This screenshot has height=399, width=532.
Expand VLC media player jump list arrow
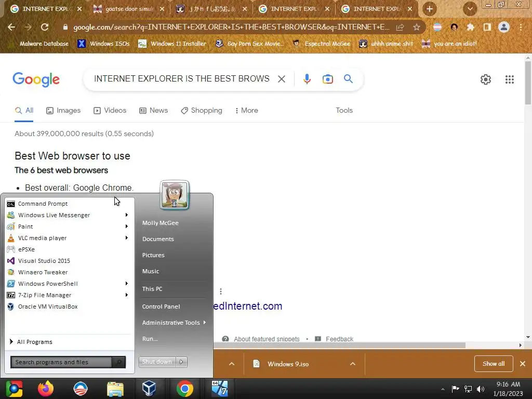pyautogui.click(x=127, y=238)
